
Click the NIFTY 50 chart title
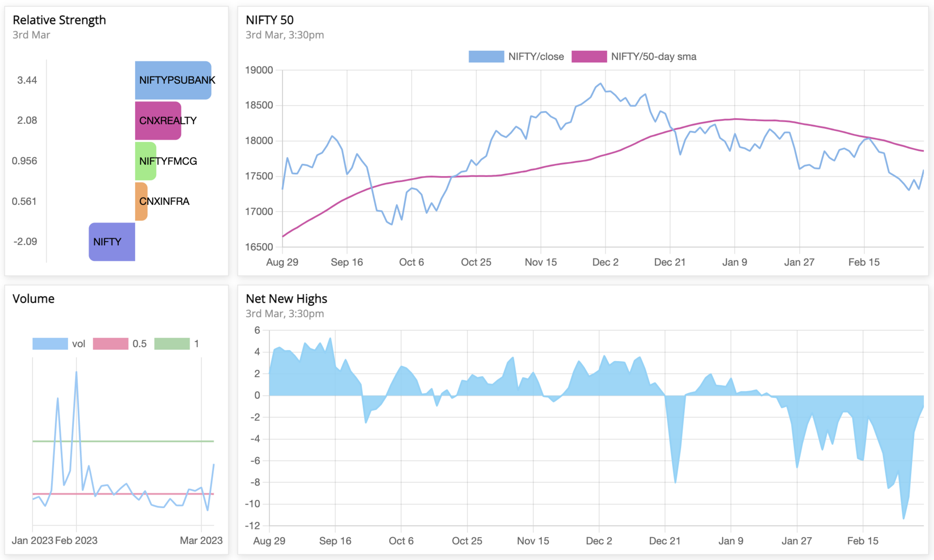(x=269, y=20)
